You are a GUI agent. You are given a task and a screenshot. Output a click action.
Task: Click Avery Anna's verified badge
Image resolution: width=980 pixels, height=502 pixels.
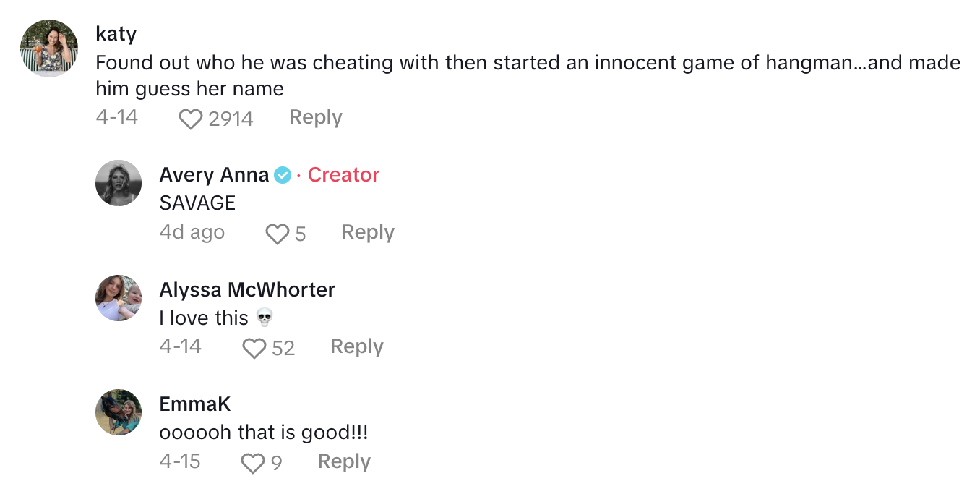[x=283, y=175]
